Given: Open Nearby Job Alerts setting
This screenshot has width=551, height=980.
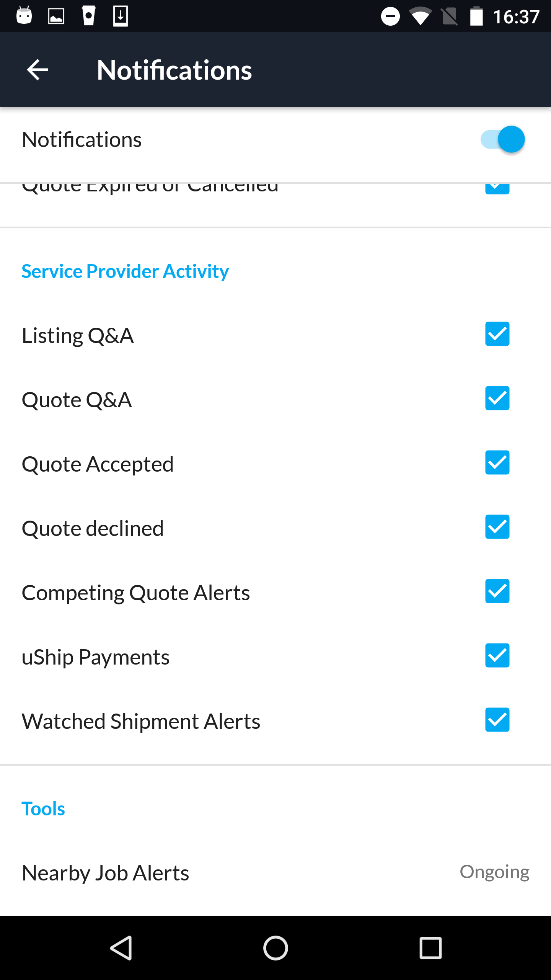Looking at the screenshot, I should tap(106, 873).
